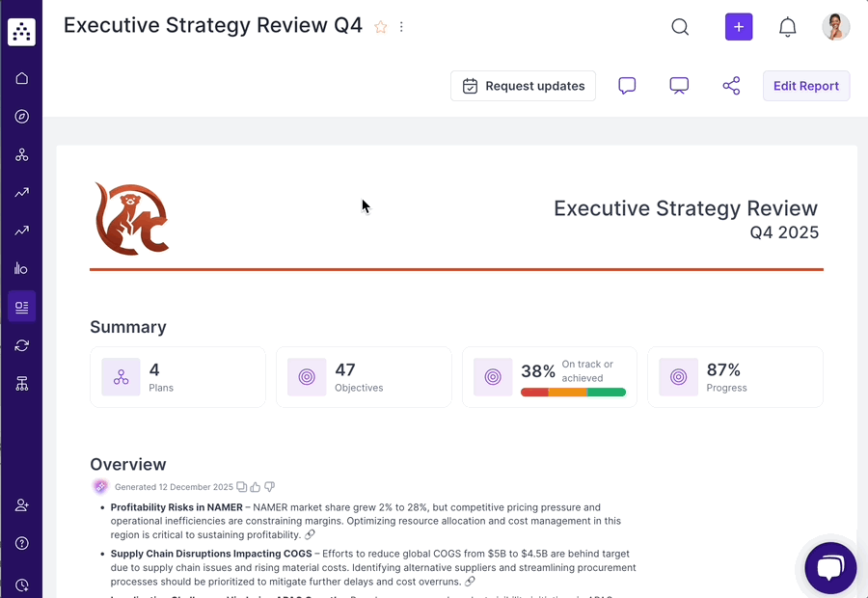Image resolution: width=868 pixels, height=598 pixels.
Task: Click the on-track status color bar
Action: click(573, 393)
